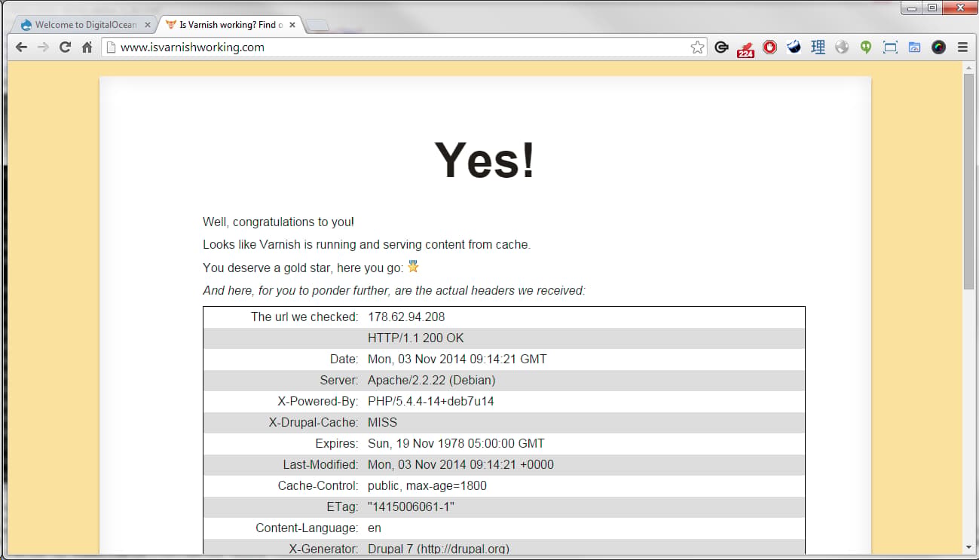This screenshot has height=560, width=979.
Task: Click the round dark color-wheel extension
Action: [x=938, y=47]
